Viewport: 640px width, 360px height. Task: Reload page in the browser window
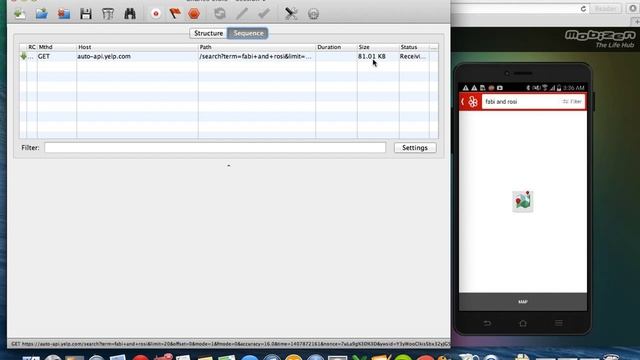click(x=583, y=9)
